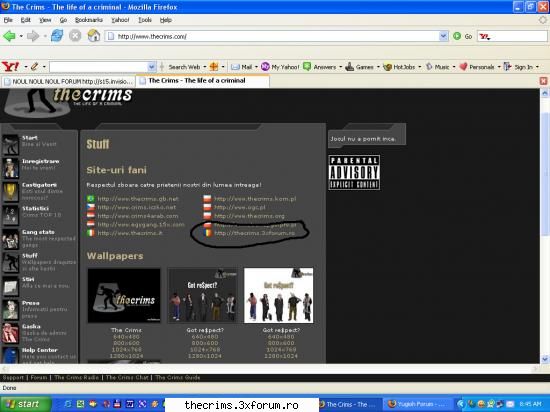This screenshot has height=412, width=550.
Task: Click the green Go button icon
Action: pos(457,36)
